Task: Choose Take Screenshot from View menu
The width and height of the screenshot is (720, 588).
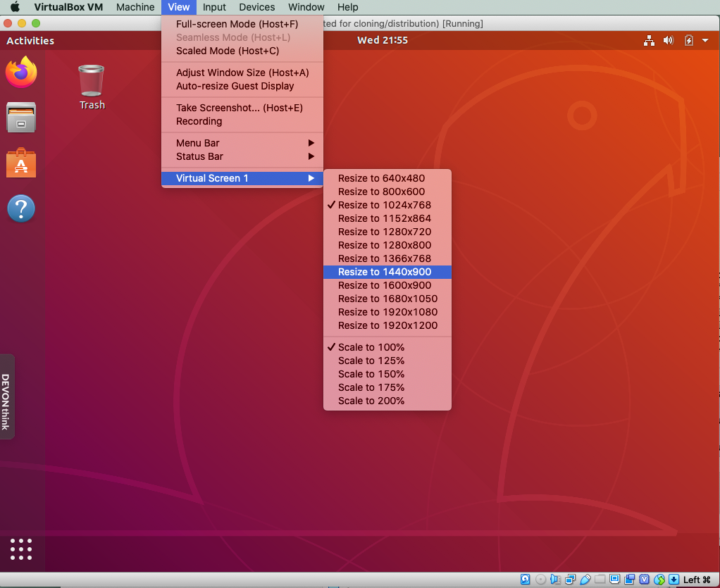Action: [239, 108]
